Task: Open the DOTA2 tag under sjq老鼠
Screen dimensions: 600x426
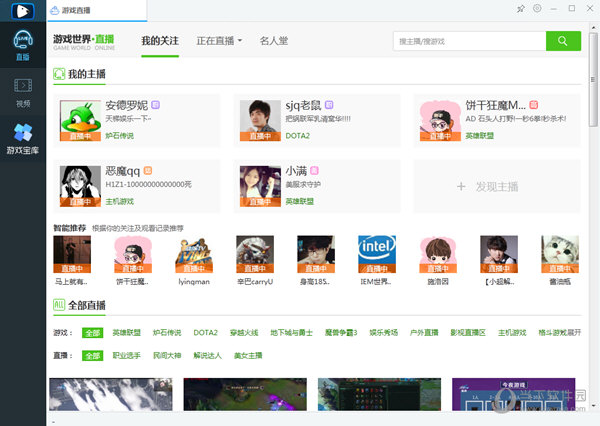Action: click(x=298, y=136)
